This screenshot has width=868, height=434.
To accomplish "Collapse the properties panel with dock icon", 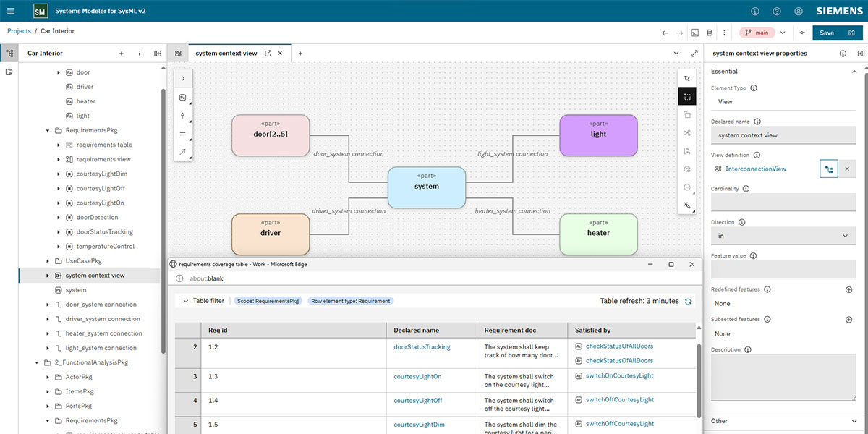I will [x=860, y=53].
